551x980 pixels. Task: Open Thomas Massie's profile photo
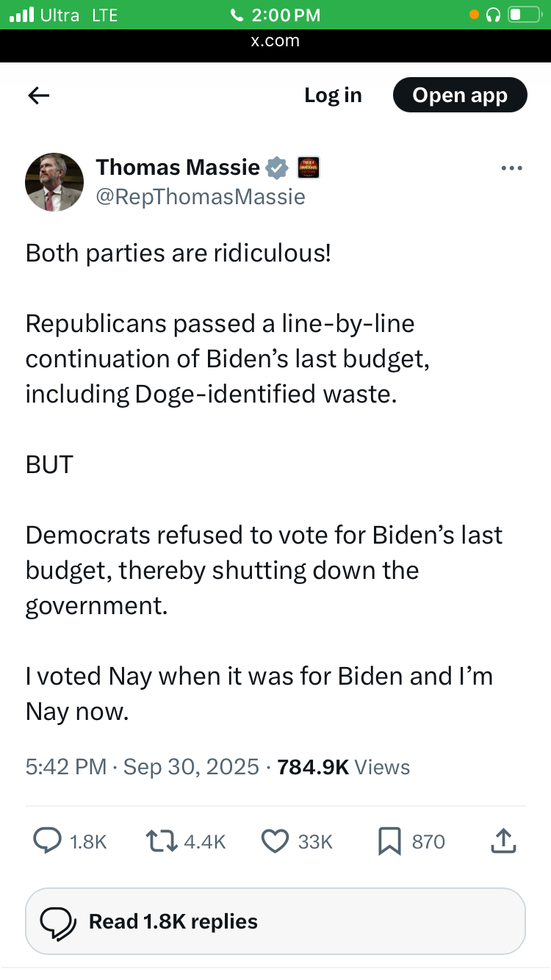pyautogui.click(x=54, y=182)
